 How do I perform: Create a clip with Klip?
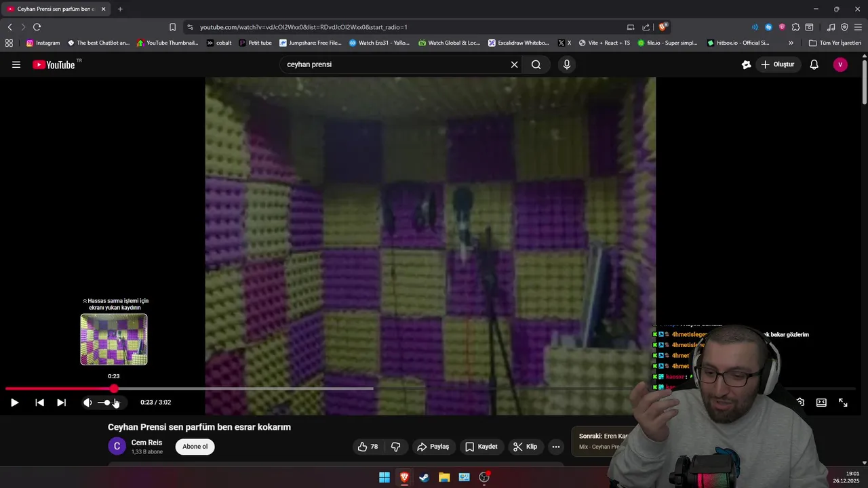525,447
